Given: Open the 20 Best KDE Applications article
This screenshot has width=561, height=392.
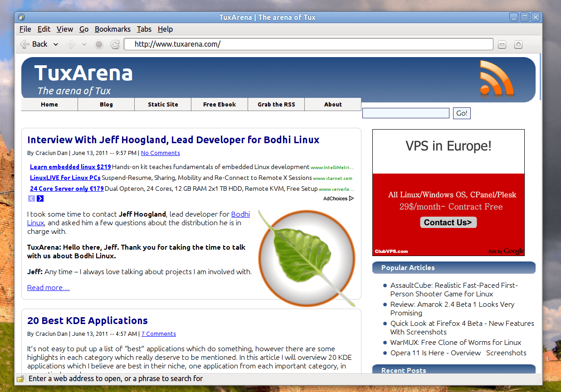Looking at the screenshot, I should coord(88,320).
